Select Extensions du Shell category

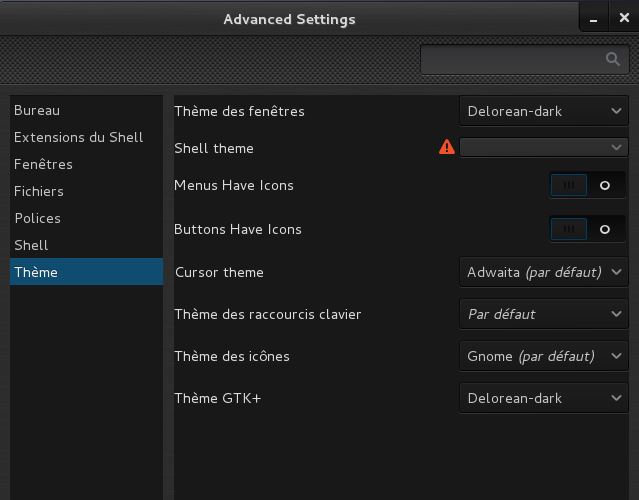[86, 137]
